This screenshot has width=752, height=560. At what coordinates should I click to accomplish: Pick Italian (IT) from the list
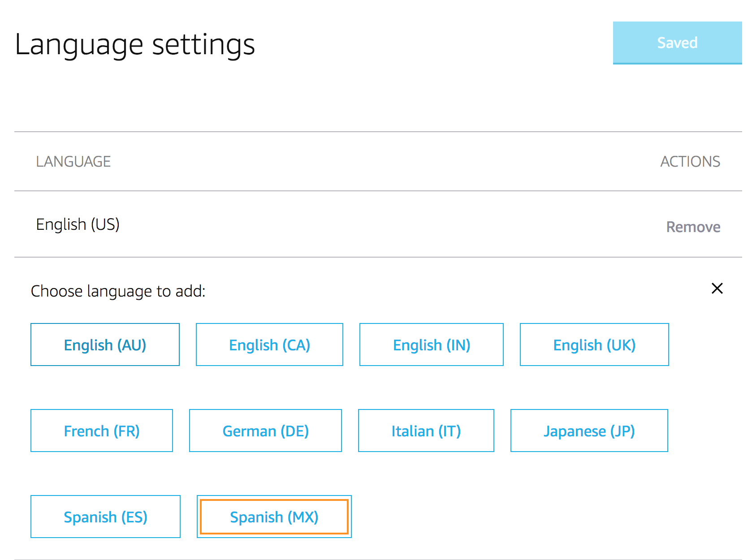(x=426, y=431)
